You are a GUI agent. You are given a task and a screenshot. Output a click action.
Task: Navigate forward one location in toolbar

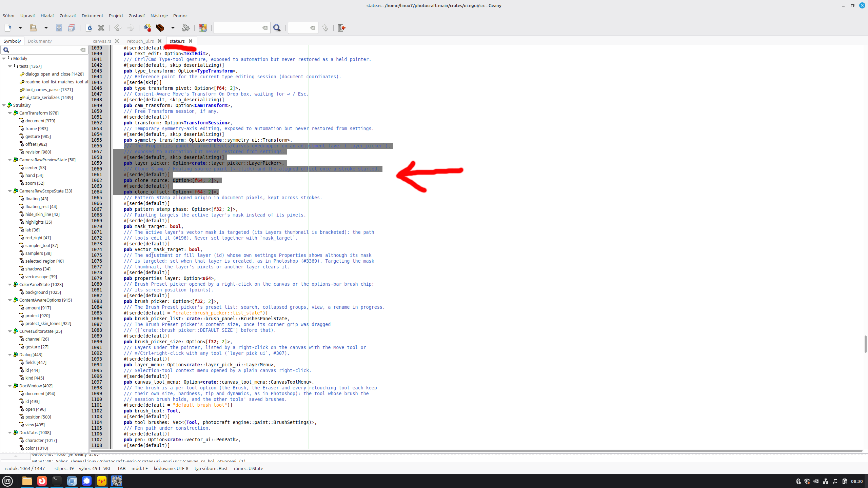point(131,28)
